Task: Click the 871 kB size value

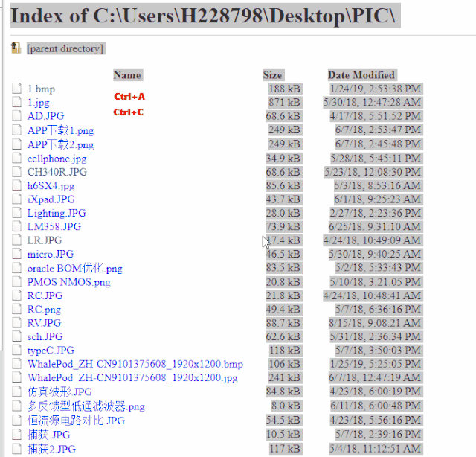Action: click(x=284, y=103)
